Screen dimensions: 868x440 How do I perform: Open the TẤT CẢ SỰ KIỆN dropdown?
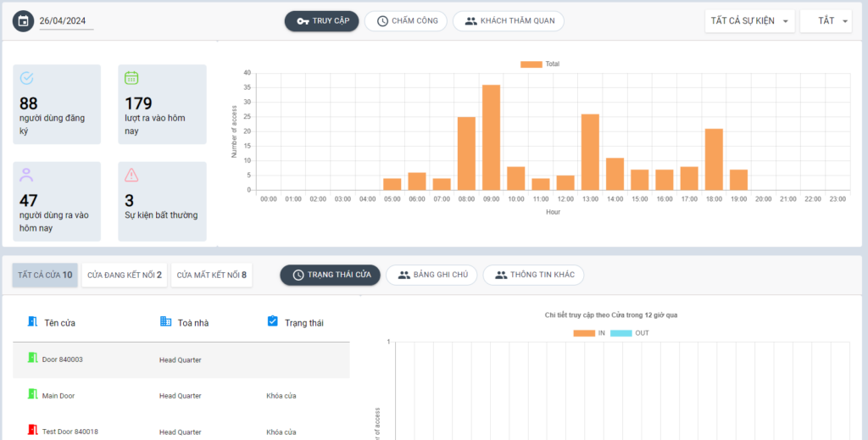pyautogui.click(x=749, y=21)
